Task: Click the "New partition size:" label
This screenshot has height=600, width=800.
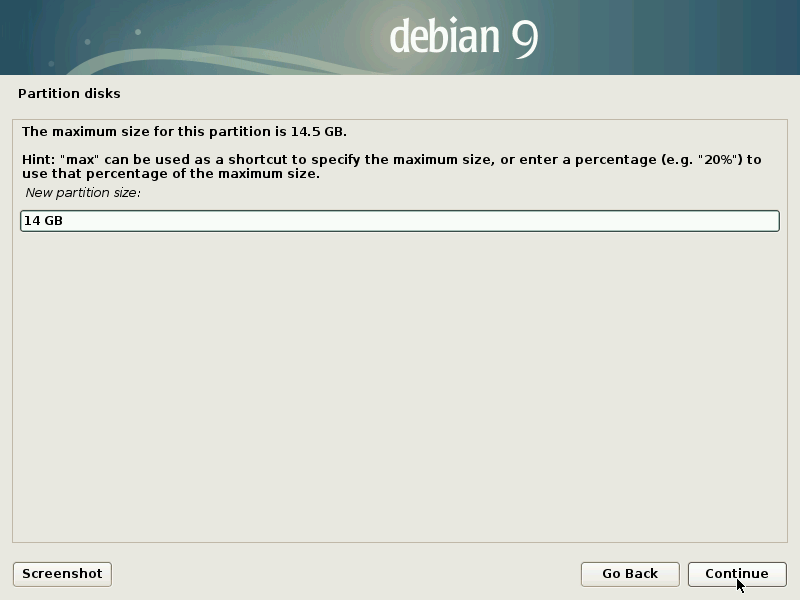Action: tap(83, 192)
